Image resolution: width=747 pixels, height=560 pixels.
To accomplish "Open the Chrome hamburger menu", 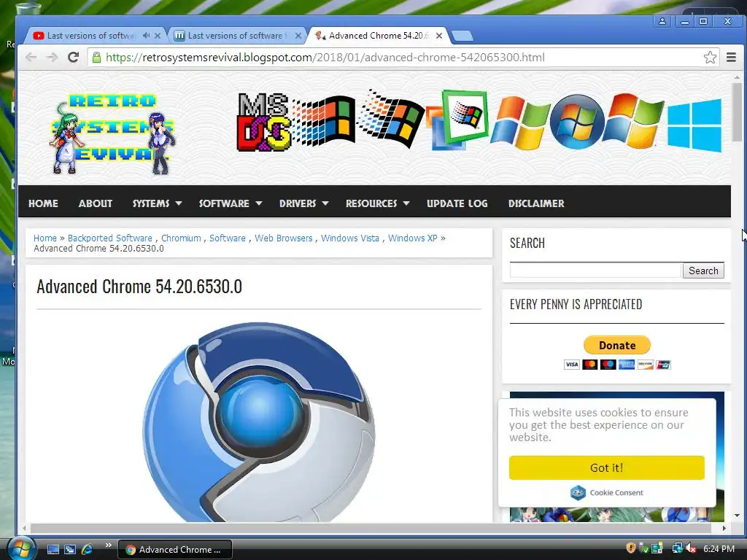I will click(x=731, y=58).
